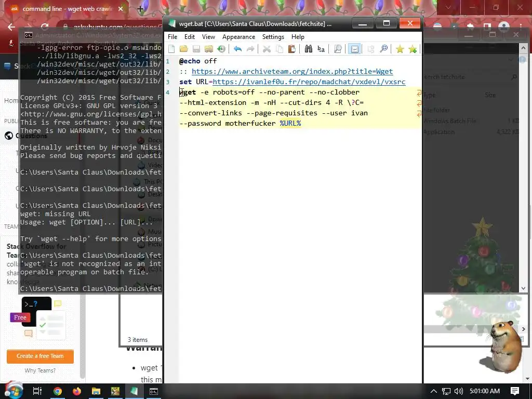Click the archiveteam.org link on line 2
This screenshot has width=532, height=399.
tap(292, 71)
